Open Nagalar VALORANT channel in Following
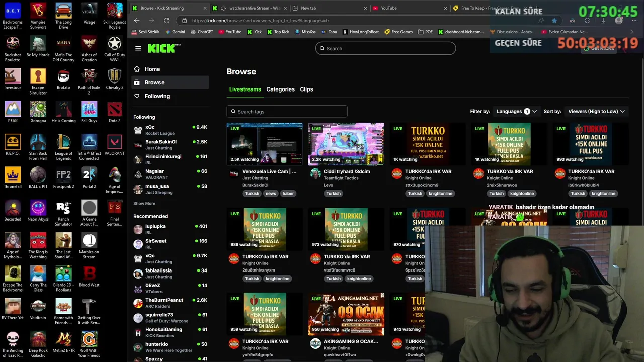Image resolution: width=644 pixels, height=362 pixels. pos(171,174)
